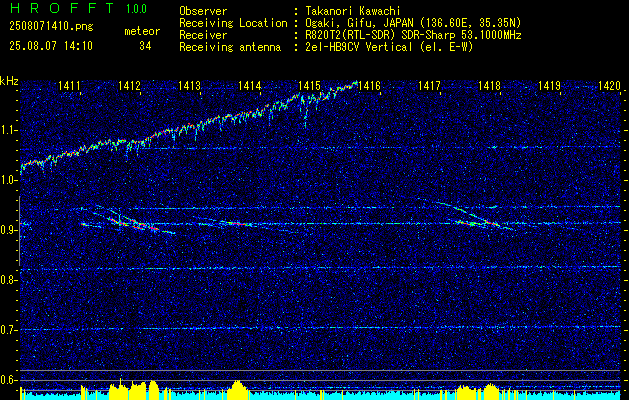Select time marker 1412

coord(130,85)
